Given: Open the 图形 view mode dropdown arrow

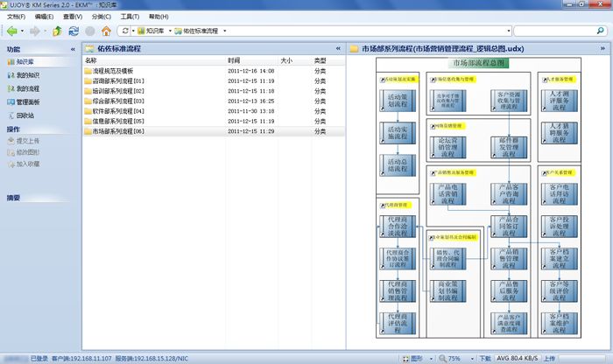Looking at the screenshot, I should 431,359.
